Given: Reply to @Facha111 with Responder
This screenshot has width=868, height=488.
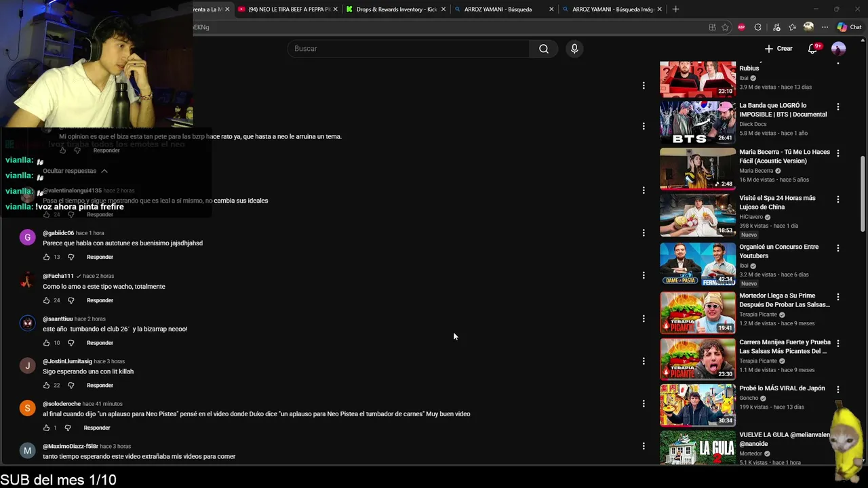Looking at the screenshot, I should click(100, 300).
